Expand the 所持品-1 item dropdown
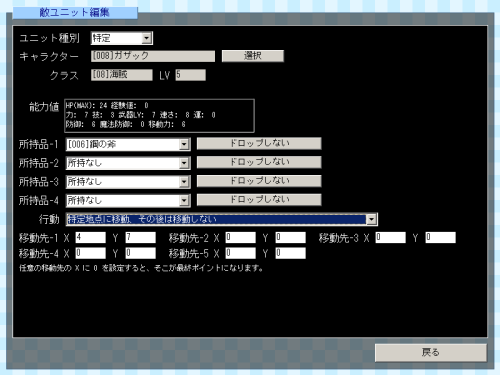Viewport: 500px width, 375px height. click(128, 144)
